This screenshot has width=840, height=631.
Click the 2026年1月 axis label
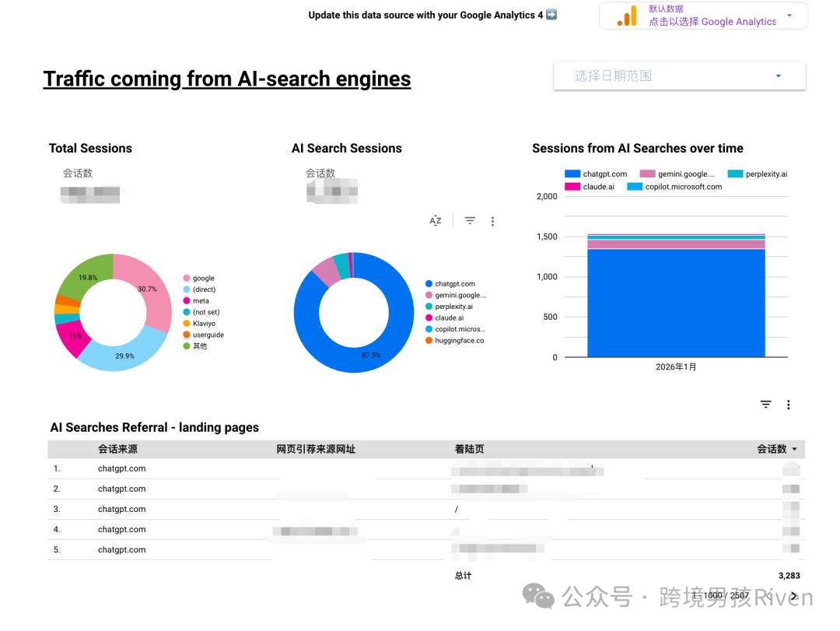click(x=676, y=366)
